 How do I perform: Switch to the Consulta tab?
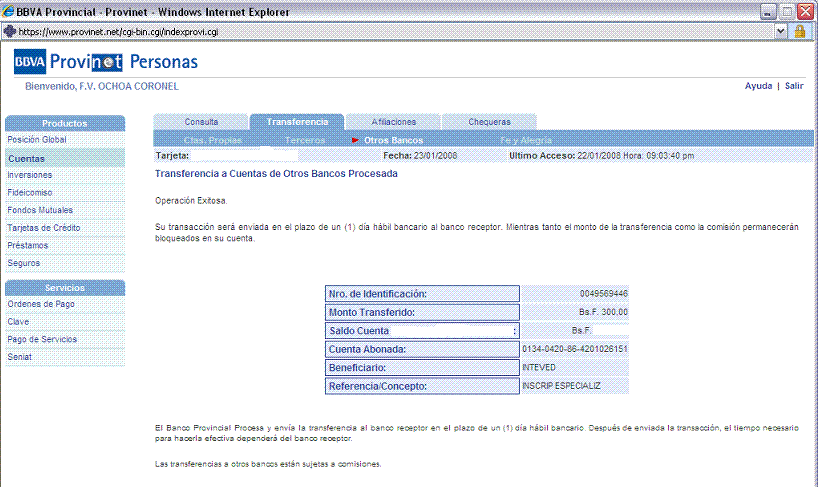click(201, 121)
